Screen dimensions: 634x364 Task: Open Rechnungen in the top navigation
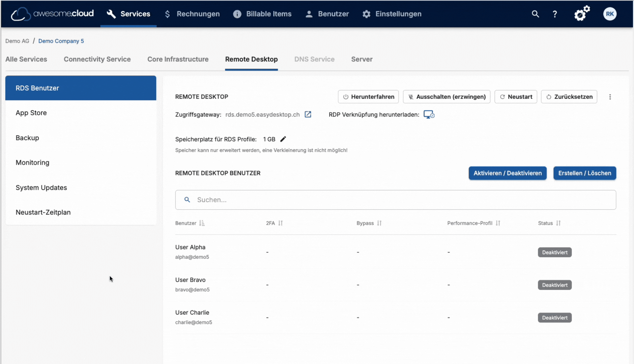pos(192,14)
